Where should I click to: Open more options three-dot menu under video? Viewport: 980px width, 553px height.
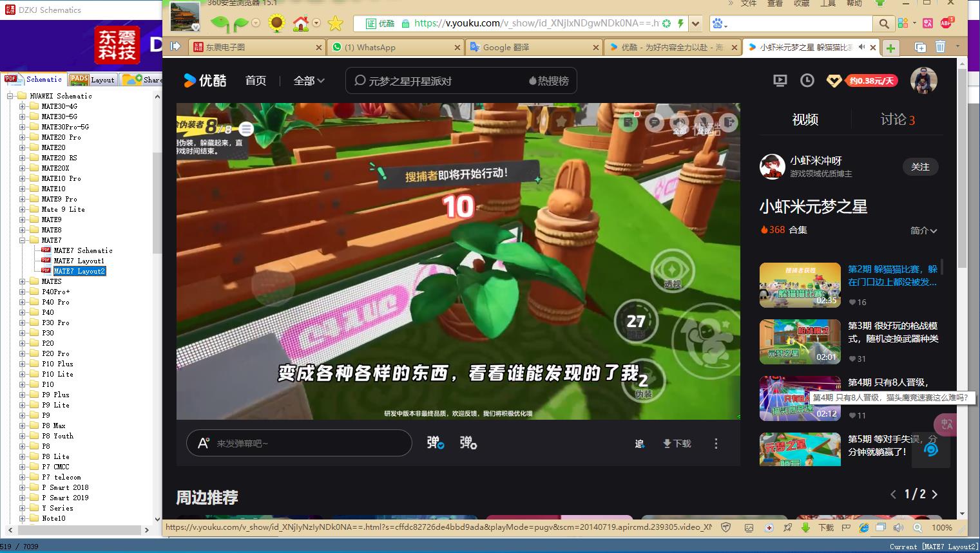pos(716,444)
